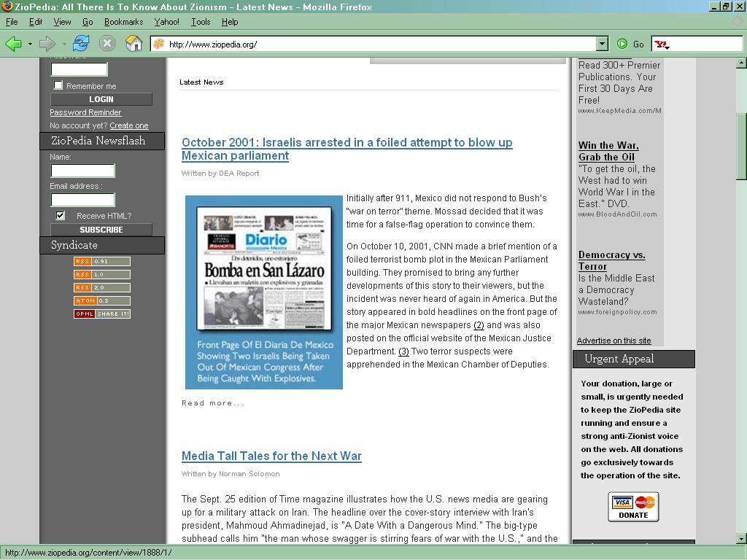
Task: Expand the address bar URL dropdown
Action: point(603,44)
